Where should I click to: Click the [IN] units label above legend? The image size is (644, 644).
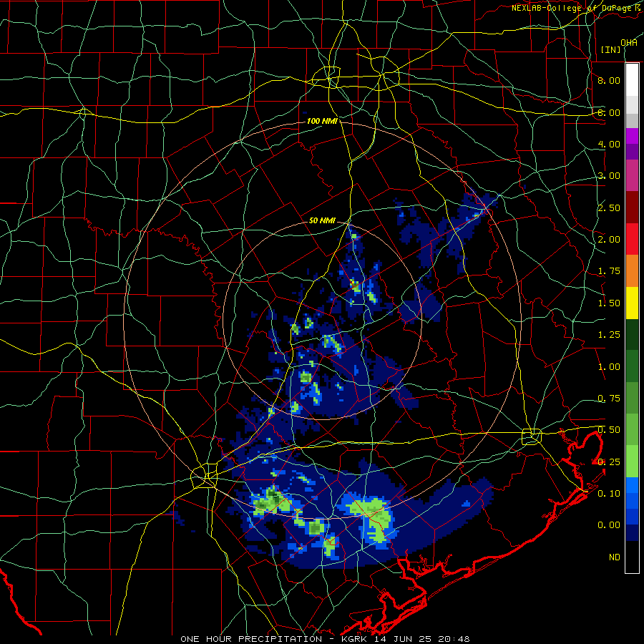[x=611, y=49]
